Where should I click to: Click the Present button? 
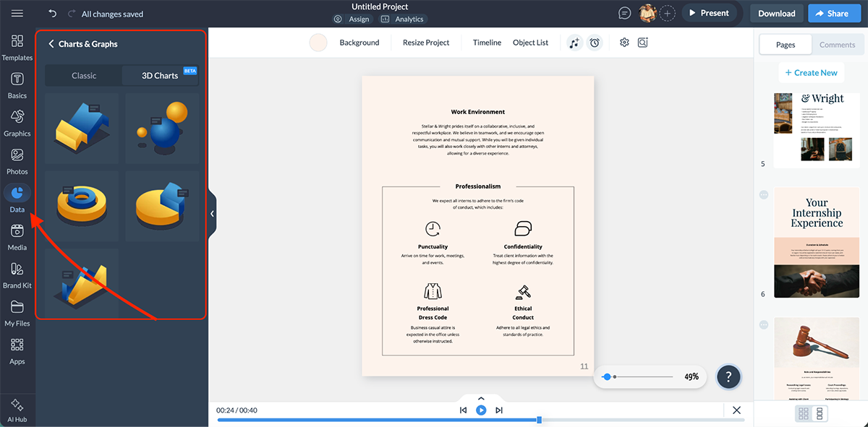coord(710,12)
